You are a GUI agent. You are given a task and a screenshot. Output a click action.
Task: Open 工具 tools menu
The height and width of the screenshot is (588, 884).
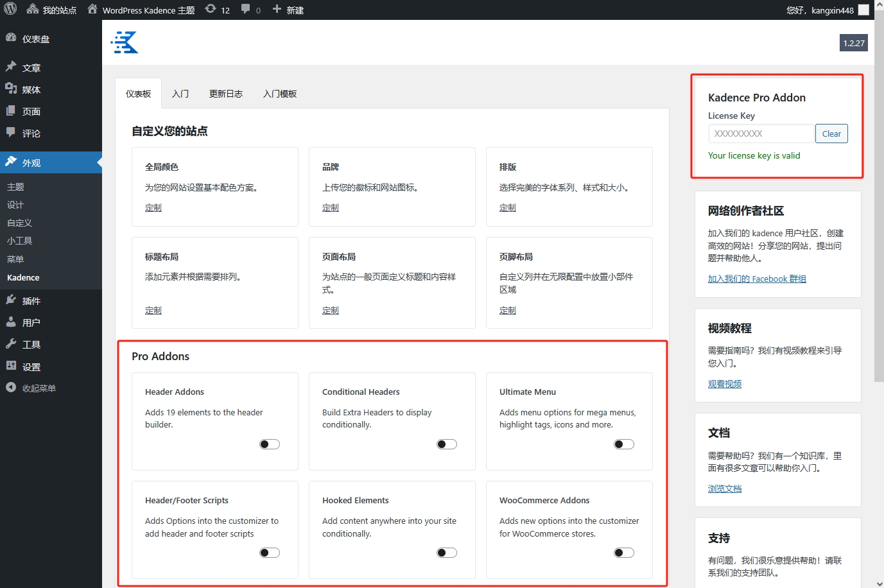point(51,344)
